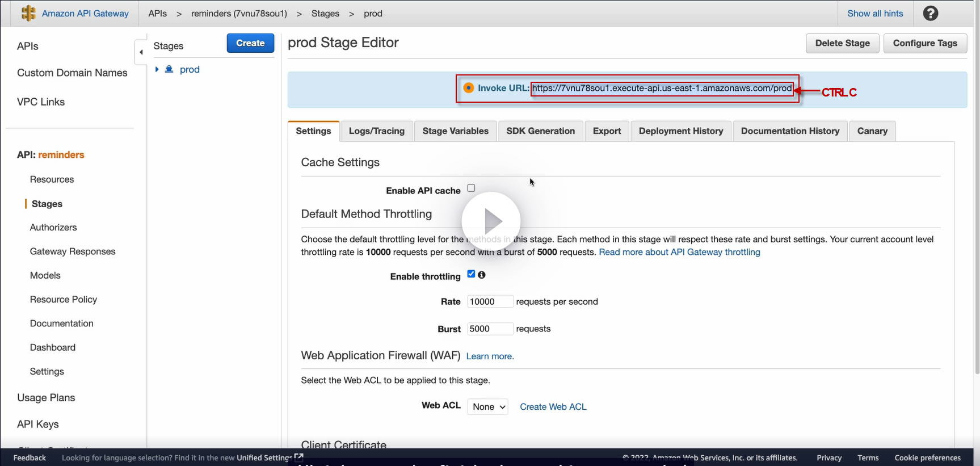The height and width of the screenshot is (466, 980).
Task: Open the help question mark icon
Action: pos(930,14)
